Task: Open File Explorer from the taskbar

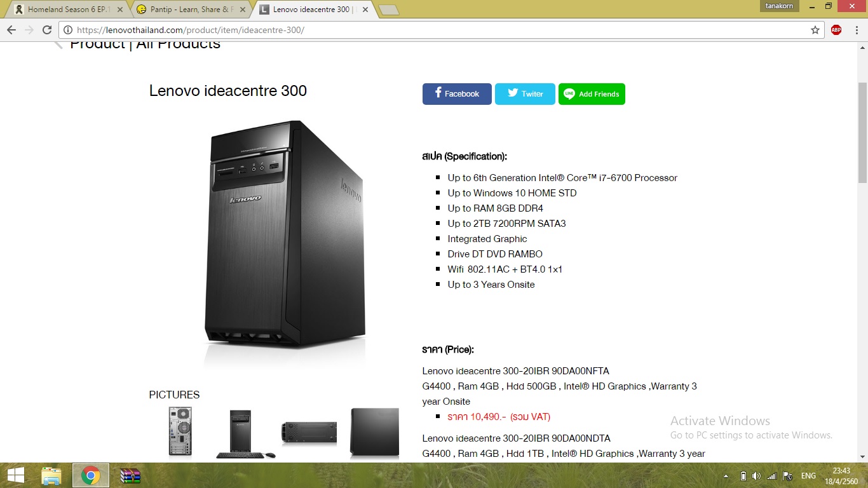Action: point(51,475)
